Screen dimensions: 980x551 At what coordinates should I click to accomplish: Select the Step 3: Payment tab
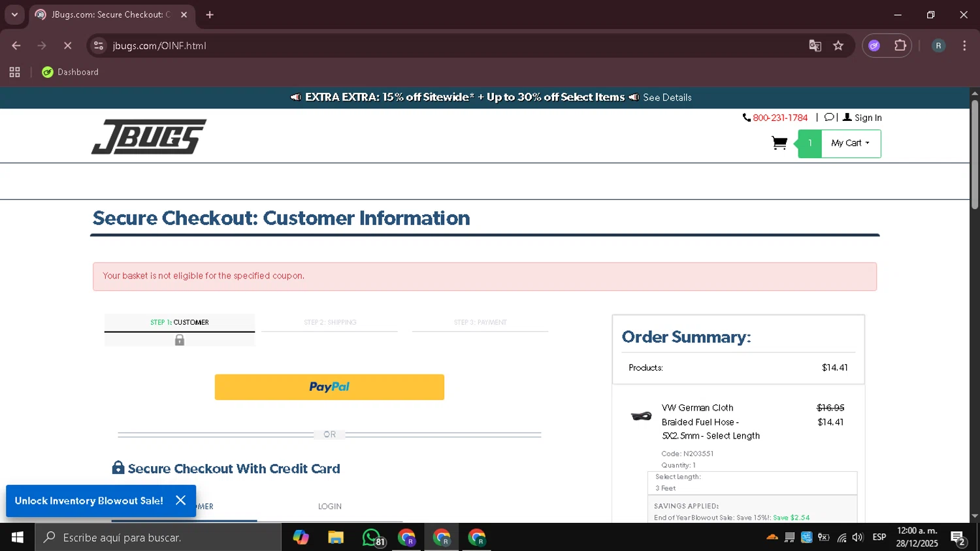pyautogui.click(x=480, y=322)
